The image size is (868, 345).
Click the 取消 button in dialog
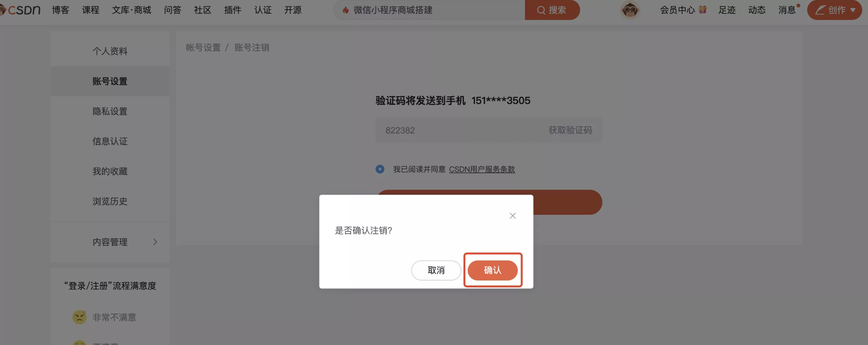(436, 270)
